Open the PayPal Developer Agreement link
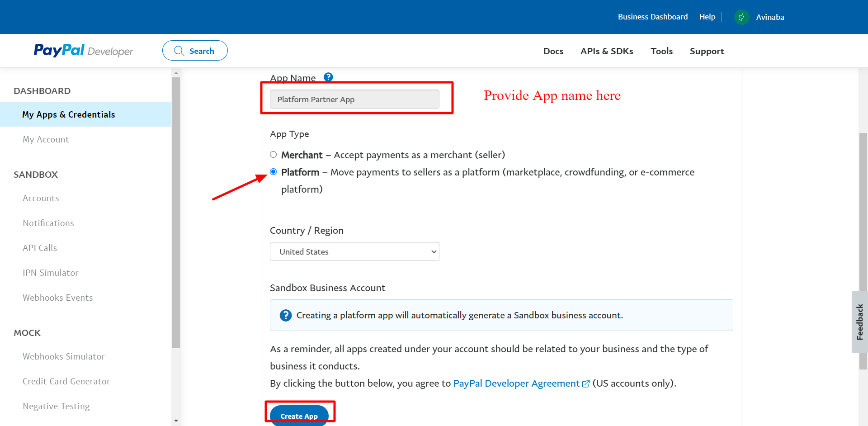The height and width of the screenshot is (426, 868). pyautogui.click(x=517, y=383)
